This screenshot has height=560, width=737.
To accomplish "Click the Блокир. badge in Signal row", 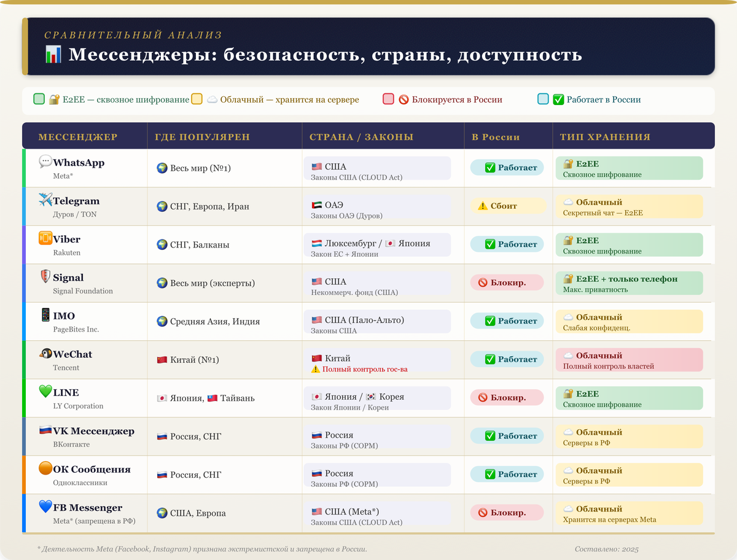I will [507, 282].
